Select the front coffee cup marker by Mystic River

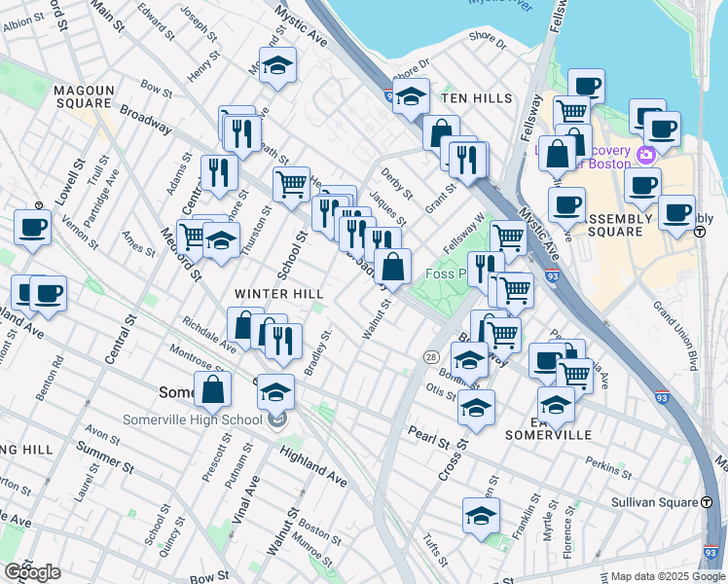(662, 130)
